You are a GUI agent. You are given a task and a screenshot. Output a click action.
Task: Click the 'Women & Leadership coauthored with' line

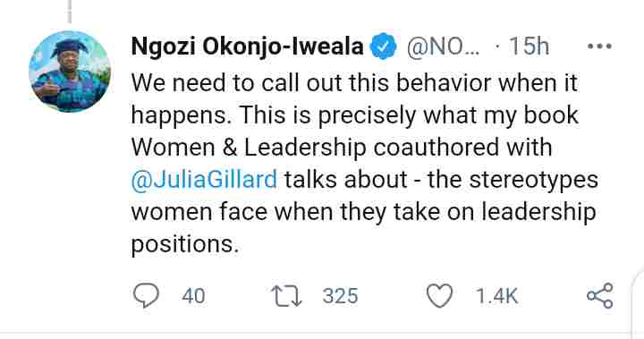(x=342, y=147)
